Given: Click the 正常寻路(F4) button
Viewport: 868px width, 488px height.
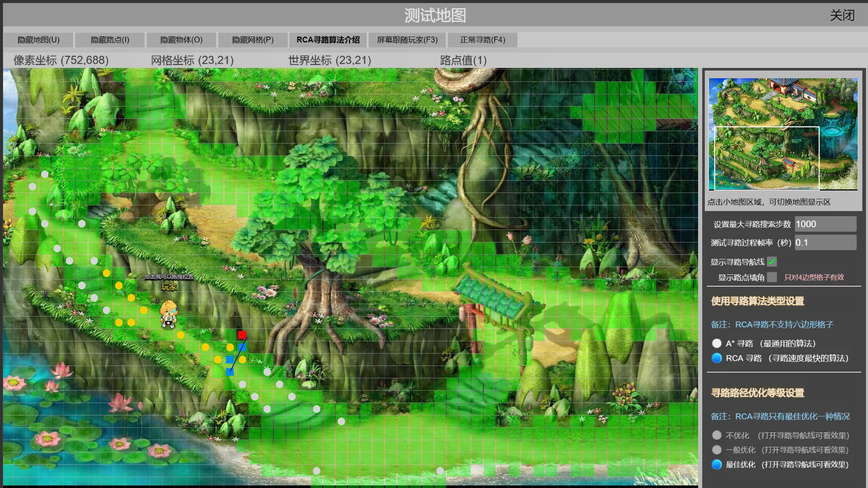Looking at the screenshot, I should click(x=482, y=40).
